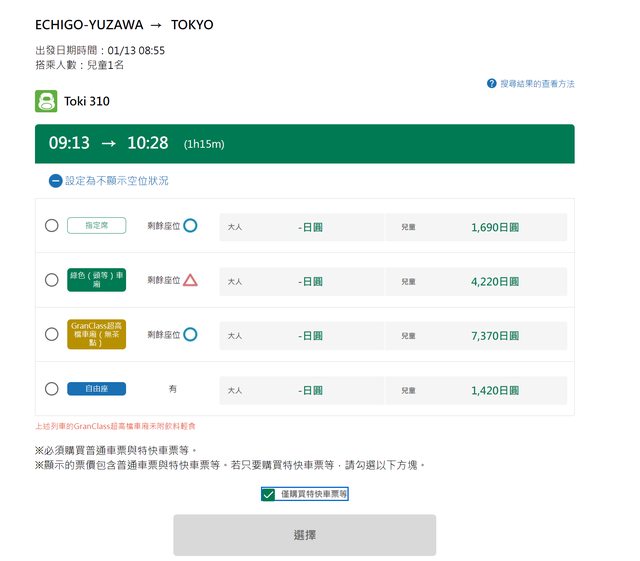Select the Green Car 綠色車廂 radio button

click(52, 280)
